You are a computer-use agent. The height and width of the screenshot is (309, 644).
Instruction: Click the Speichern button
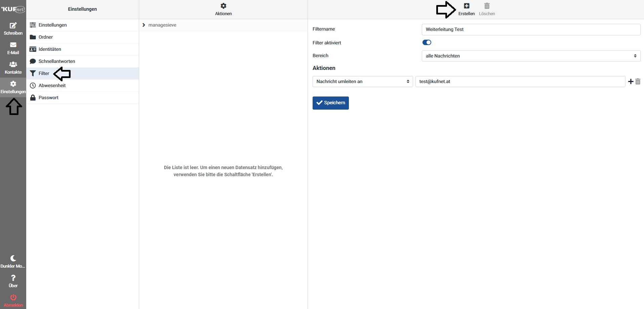click(330, 103)
